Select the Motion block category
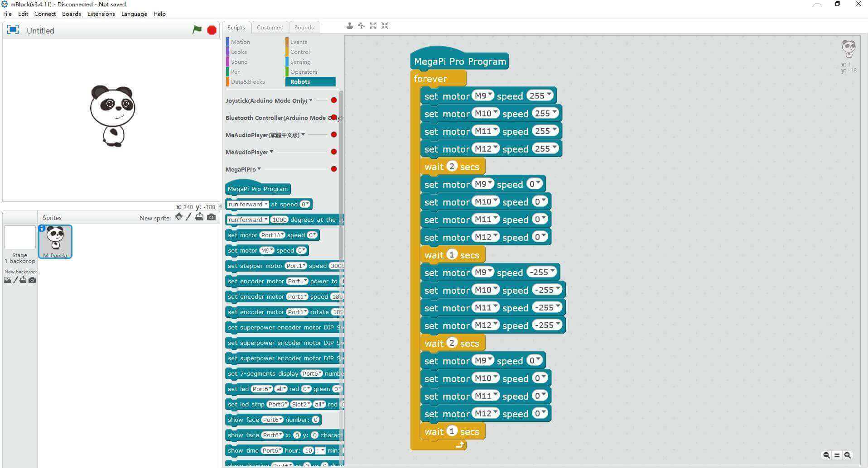Screen dimensions: 868x468 (x=240, y=42)
